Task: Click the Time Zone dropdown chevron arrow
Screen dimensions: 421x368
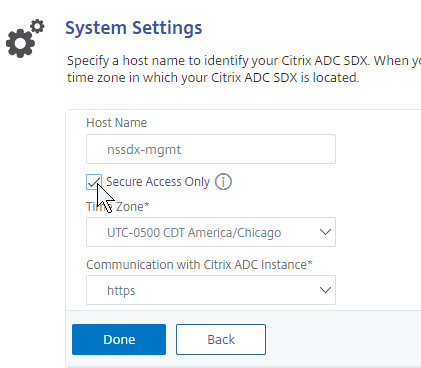Action: 325,232
